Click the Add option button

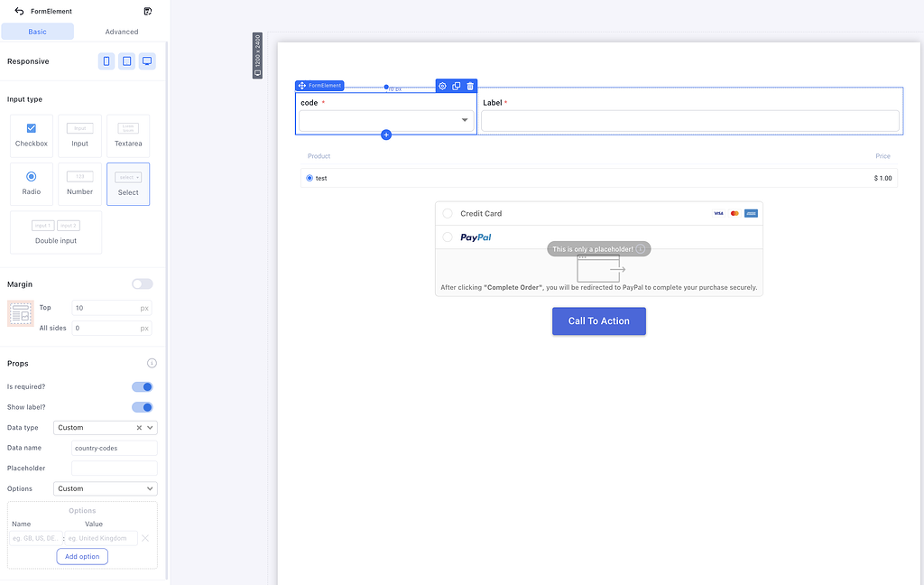(x=82, y=556)
